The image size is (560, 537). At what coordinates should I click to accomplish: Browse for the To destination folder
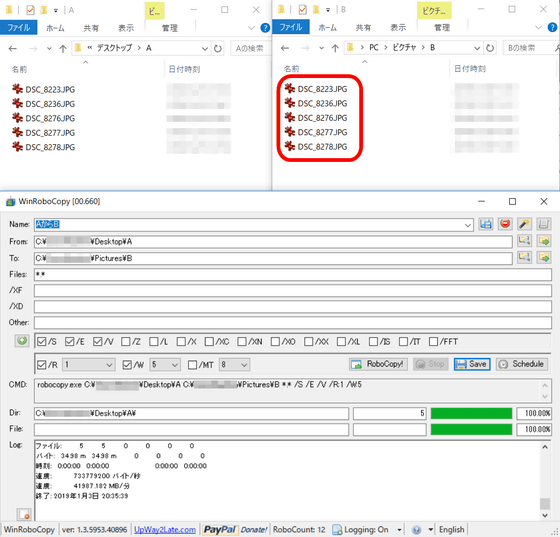[524, 257]
